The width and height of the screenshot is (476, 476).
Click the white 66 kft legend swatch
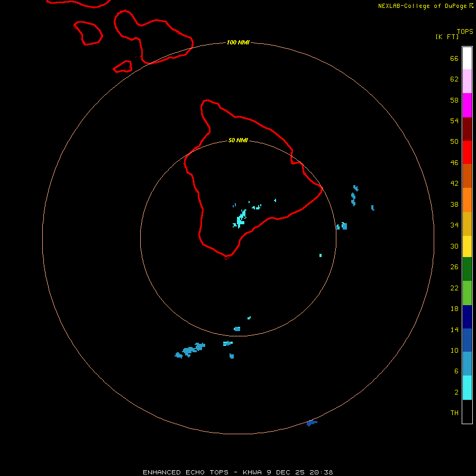467,58
